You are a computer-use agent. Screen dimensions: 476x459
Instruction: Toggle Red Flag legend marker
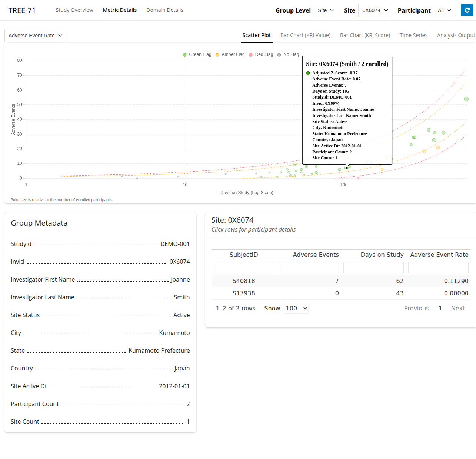pos(251,55)
